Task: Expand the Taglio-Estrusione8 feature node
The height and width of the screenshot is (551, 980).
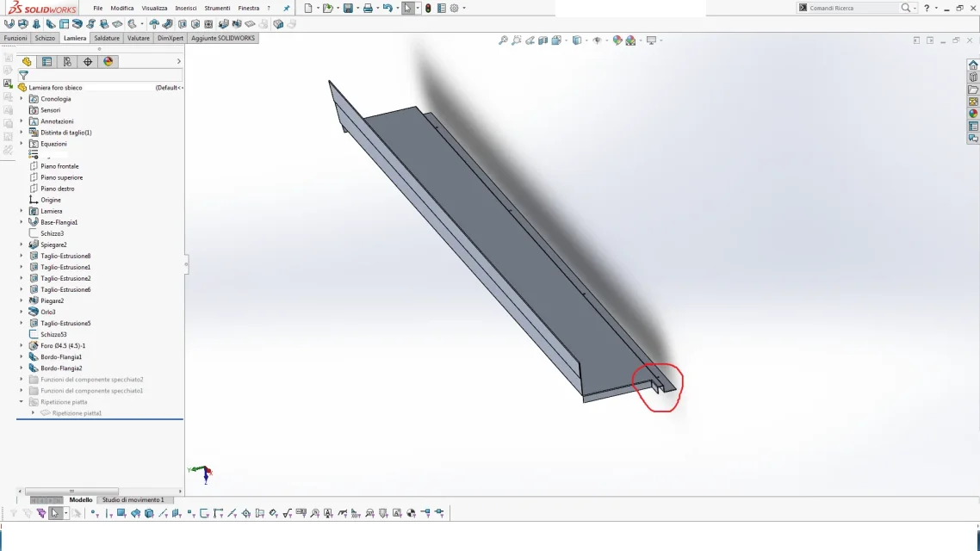Action: coord(22,257)
